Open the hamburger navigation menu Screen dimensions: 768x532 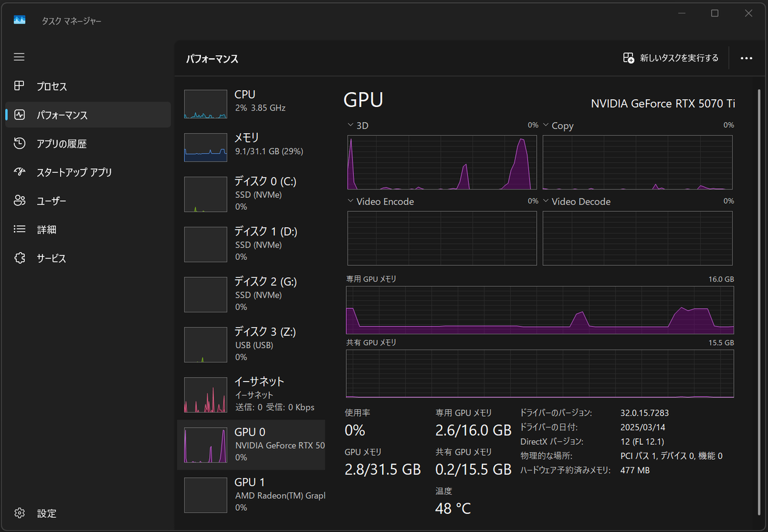pos(19,57)
